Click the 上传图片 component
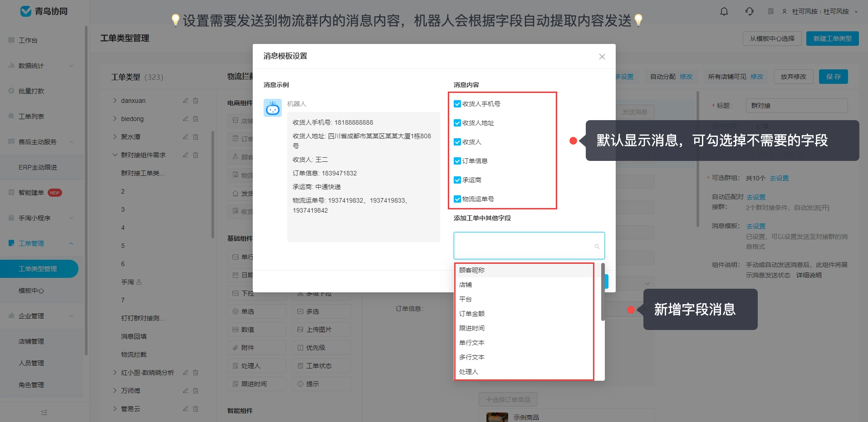 321,330
